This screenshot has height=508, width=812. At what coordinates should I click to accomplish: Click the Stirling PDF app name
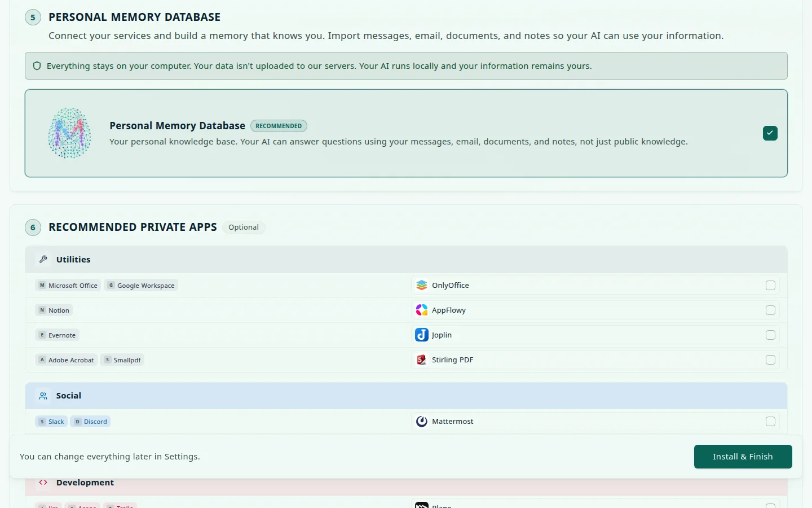[x=453, y=360]
